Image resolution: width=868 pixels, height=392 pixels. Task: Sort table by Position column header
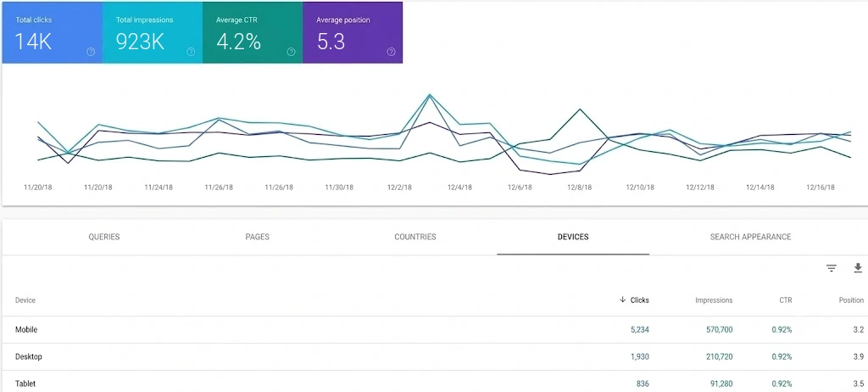click(x=851, y=300)
